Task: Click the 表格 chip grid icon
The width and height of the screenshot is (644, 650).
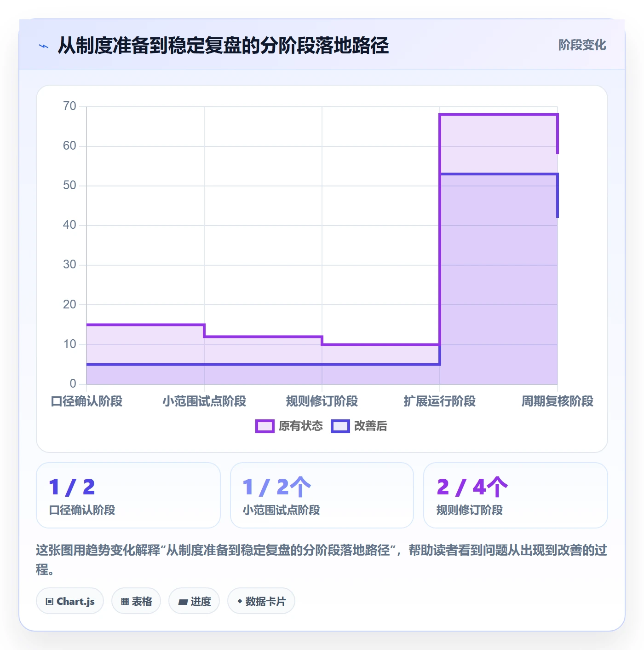Action: 125,601
